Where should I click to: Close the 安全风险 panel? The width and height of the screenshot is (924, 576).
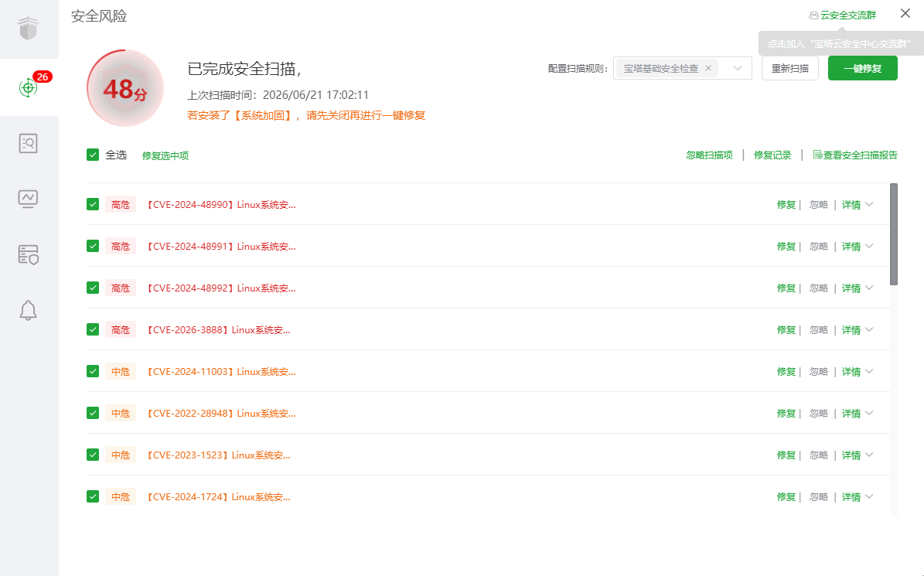click(905, 14)
